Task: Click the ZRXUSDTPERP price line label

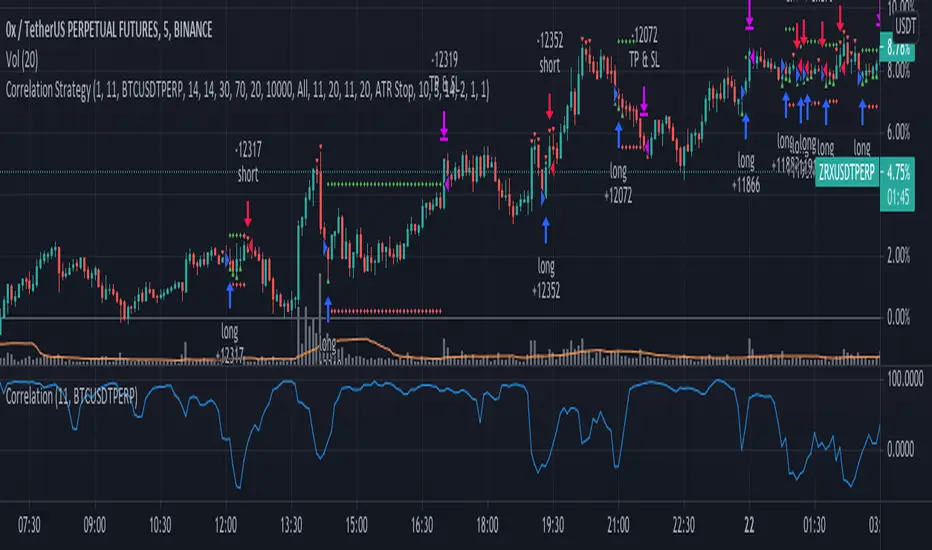Action: (847, 173)
